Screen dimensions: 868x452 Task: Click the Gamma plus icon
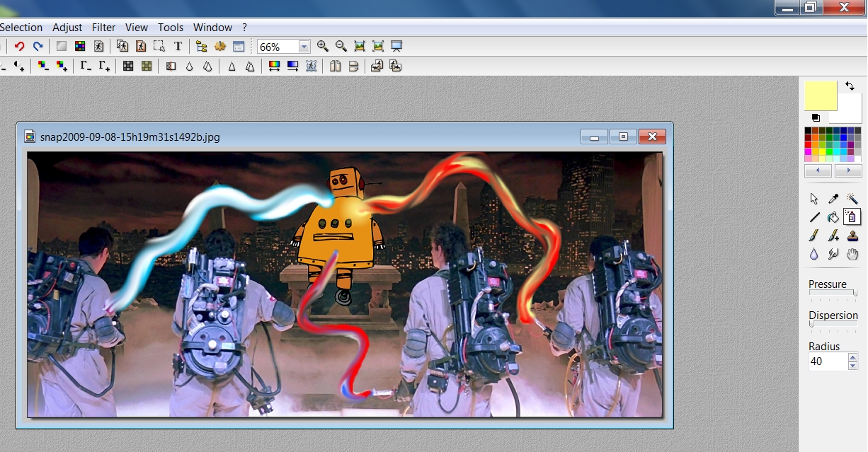click(104, 66)
